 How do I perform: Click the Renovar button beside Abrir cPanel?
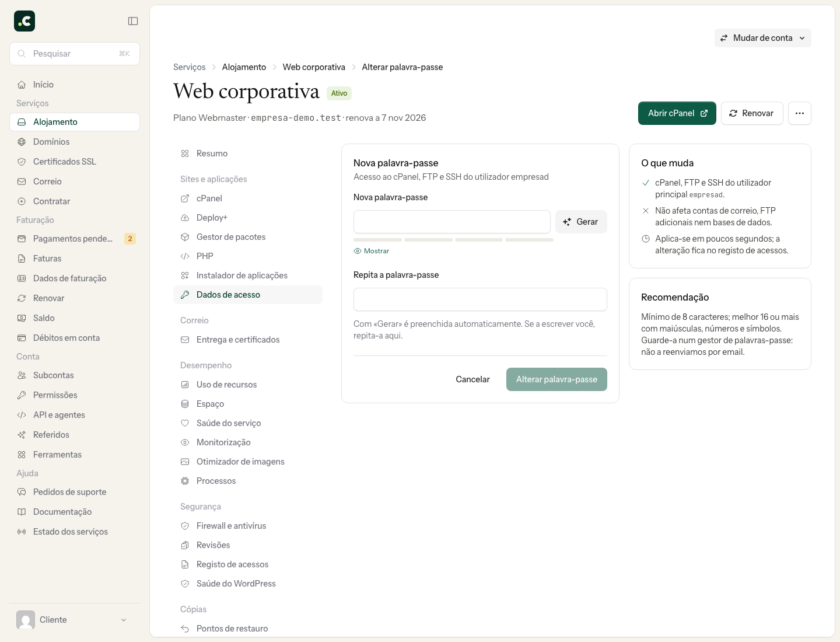(752, 113)
